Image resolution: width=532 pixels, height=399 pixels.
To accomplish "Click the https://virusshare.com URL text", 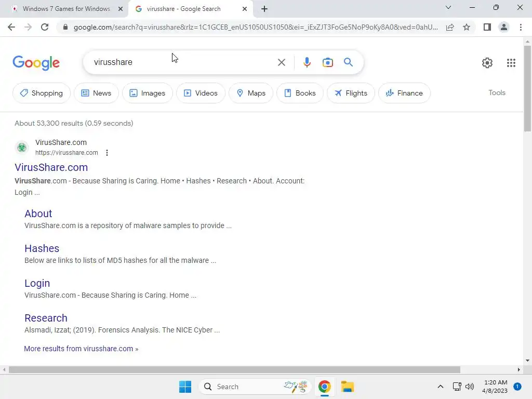I will [x=66, y=153].
